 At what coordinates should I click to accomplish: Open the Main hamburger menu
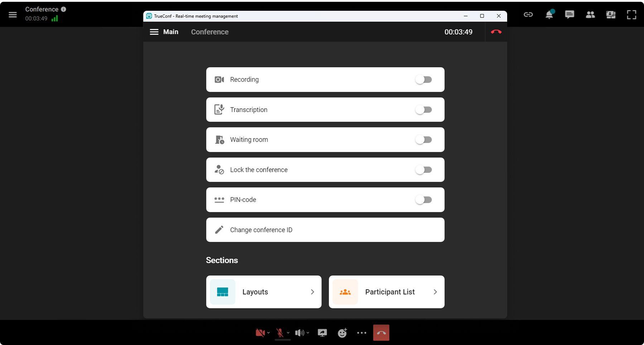[x=154, y=32]
